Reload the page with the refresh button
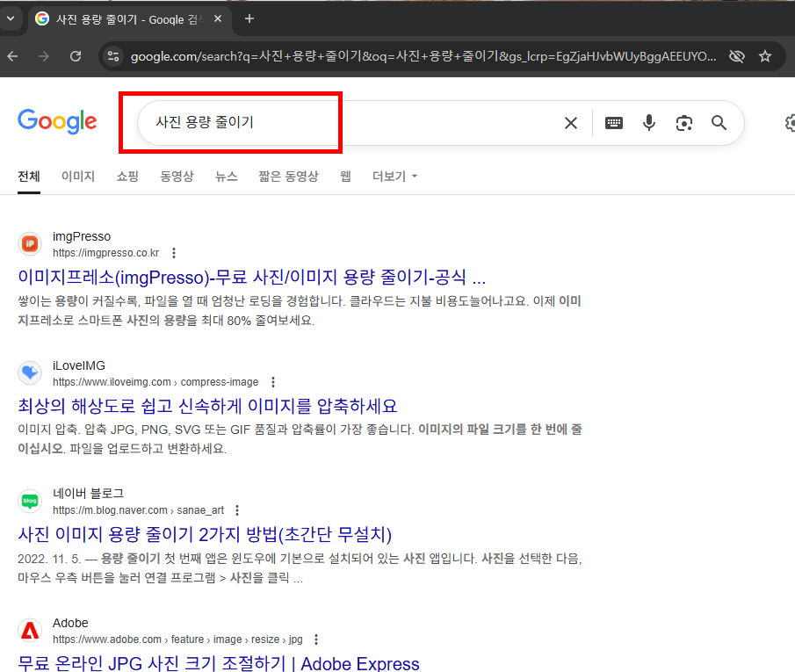This screenshot has width=795, height=672. click(x=76, y=54)
